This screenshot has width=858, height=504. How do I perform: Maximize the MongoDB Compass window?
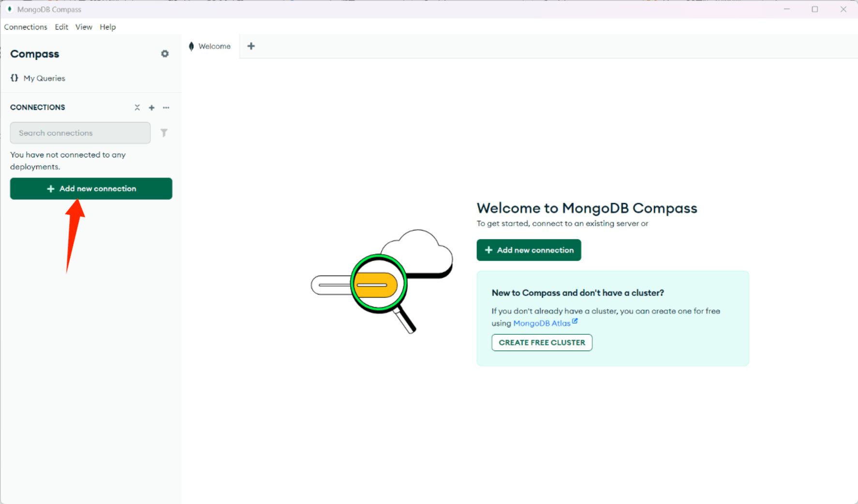tap(815, 9)
